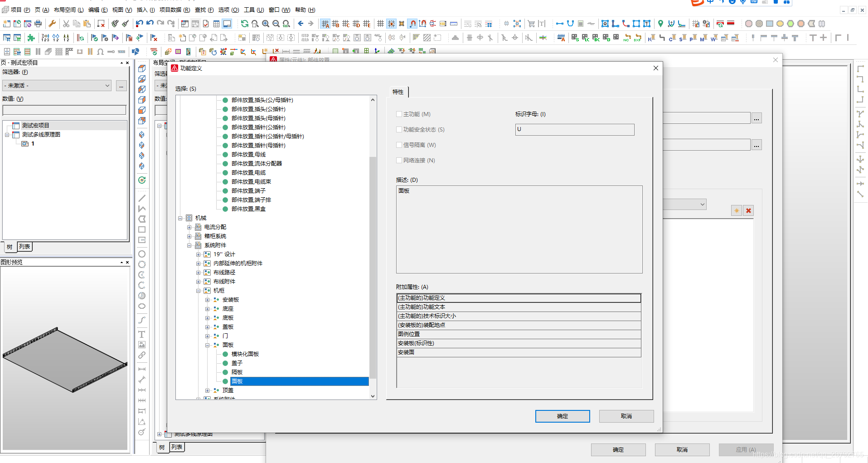
Task: Enable the 主功能 (M) checkbox
Action: tap(399, 114)
